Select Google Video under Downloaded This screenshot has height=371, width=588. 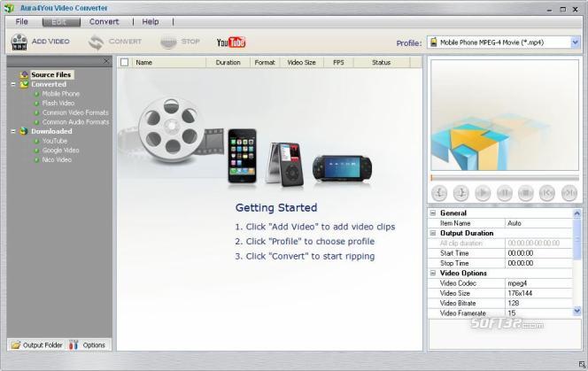coord(61,150)
